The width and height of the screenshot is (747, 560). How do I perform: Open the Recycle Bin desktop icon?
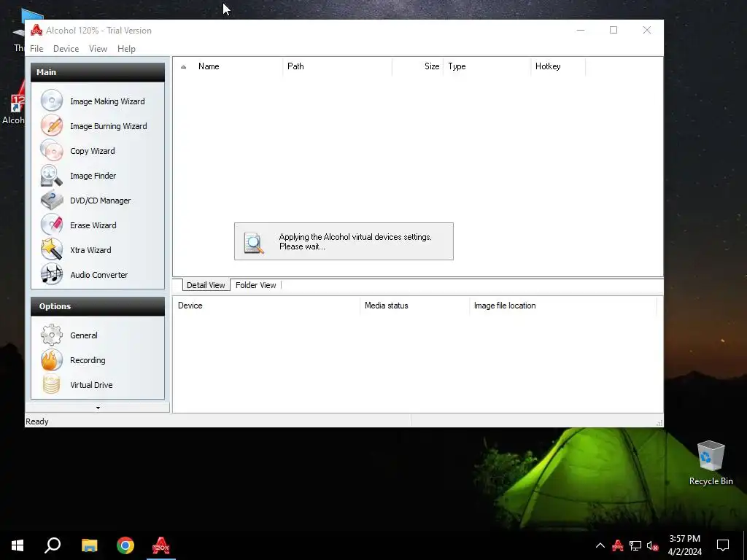pyautogui.click(x=711, y=463)
